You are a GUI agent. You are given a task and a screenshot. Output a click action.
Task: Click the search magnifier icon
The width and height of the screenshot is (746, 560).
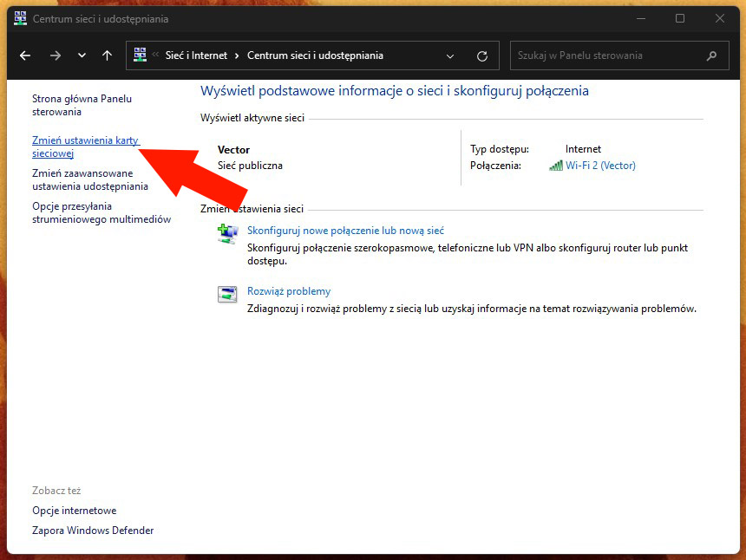(713, 55)
